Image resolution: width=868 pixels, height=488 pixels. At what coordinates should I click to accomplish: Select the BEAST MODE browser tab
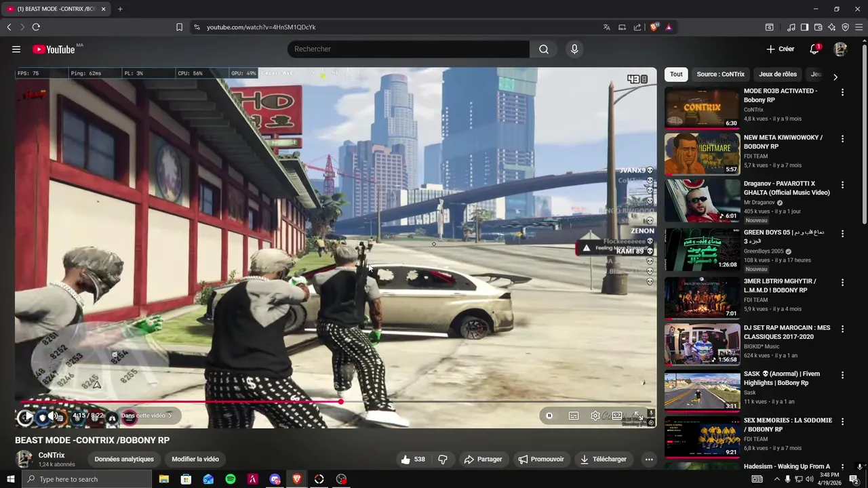coord(56,9)
